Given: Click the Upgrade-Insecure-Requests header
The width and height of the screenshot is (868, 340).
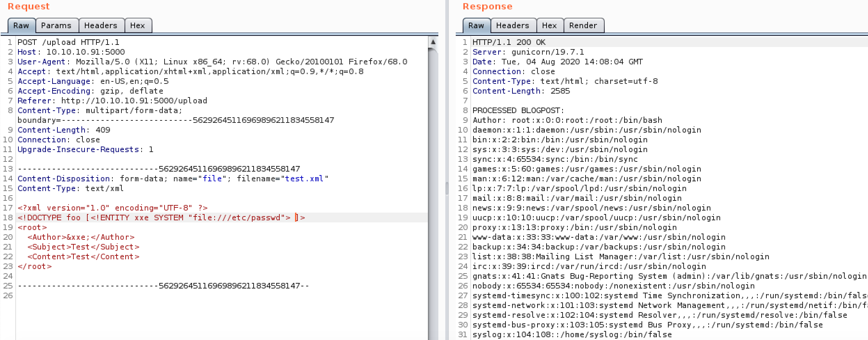Looking at the screenshot, I should tap(86, 149).
